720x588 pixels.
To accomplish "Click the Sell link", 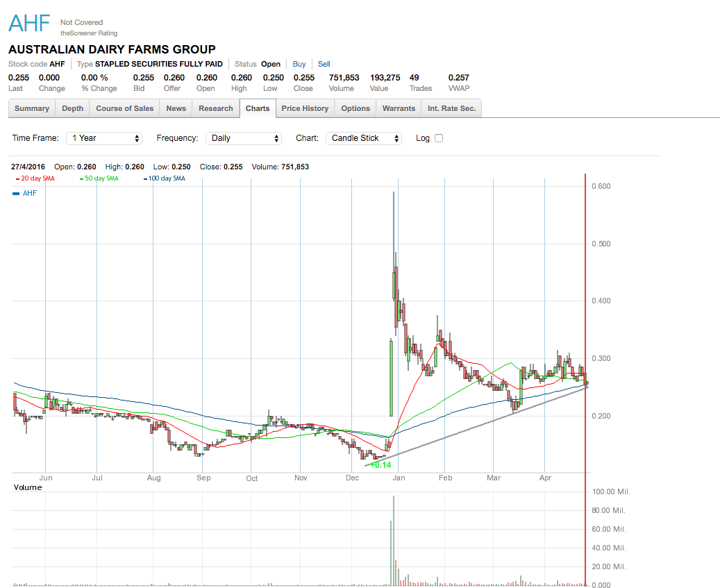I will [x=324, y=65].
